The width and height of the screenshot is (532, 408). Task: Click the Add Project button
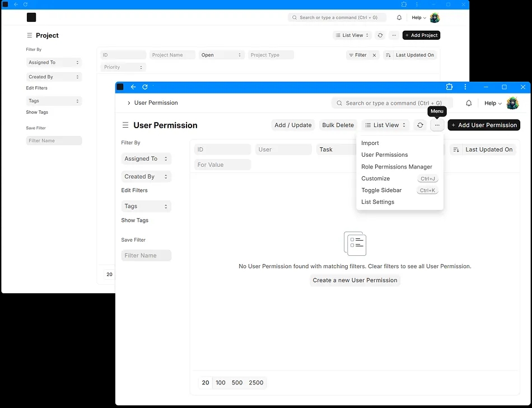(x=421, y=35)
